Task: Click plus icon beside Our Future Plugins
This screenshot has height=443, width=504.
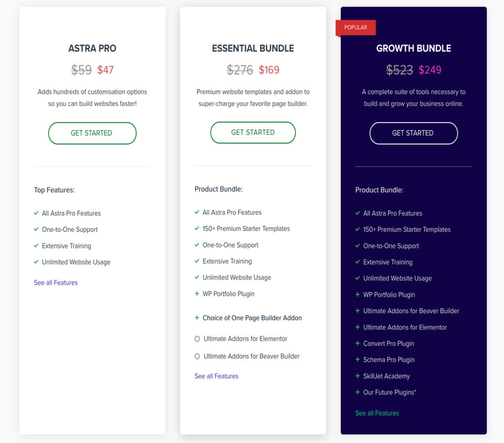Action: [357, 392]
